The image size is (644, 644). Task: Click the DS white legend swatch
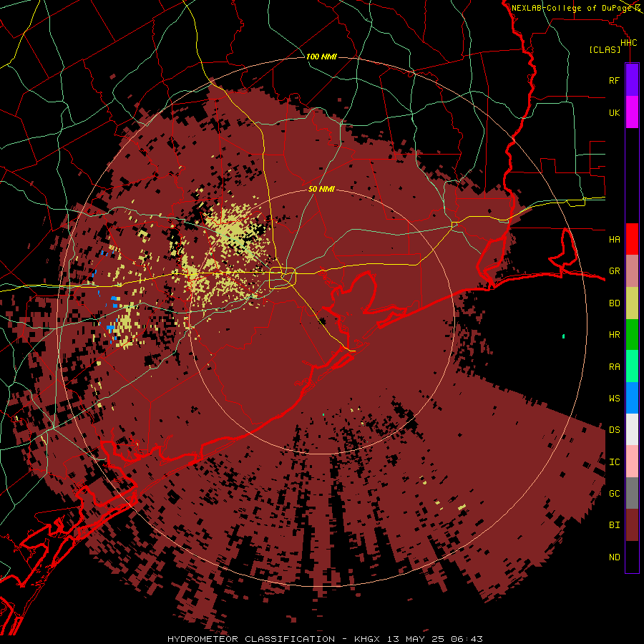pyautogui.click(x=632, y=429)
